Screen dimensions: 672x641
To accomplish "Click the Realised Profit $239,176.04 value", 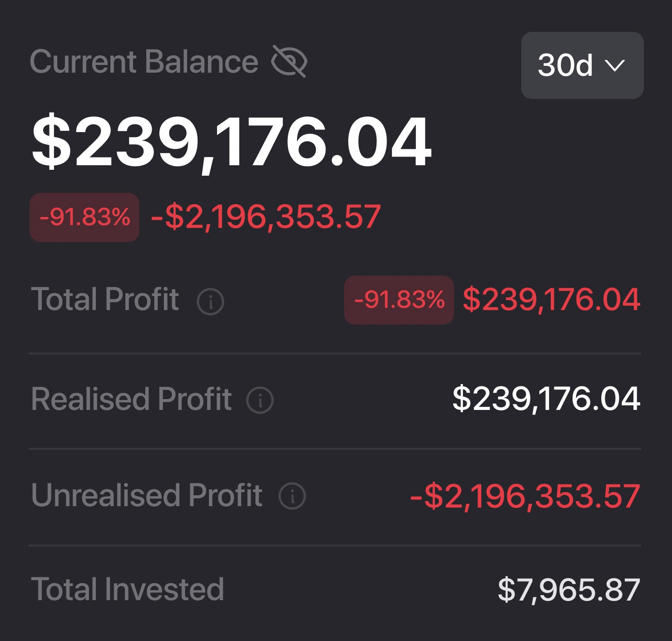I will (546, 399).
